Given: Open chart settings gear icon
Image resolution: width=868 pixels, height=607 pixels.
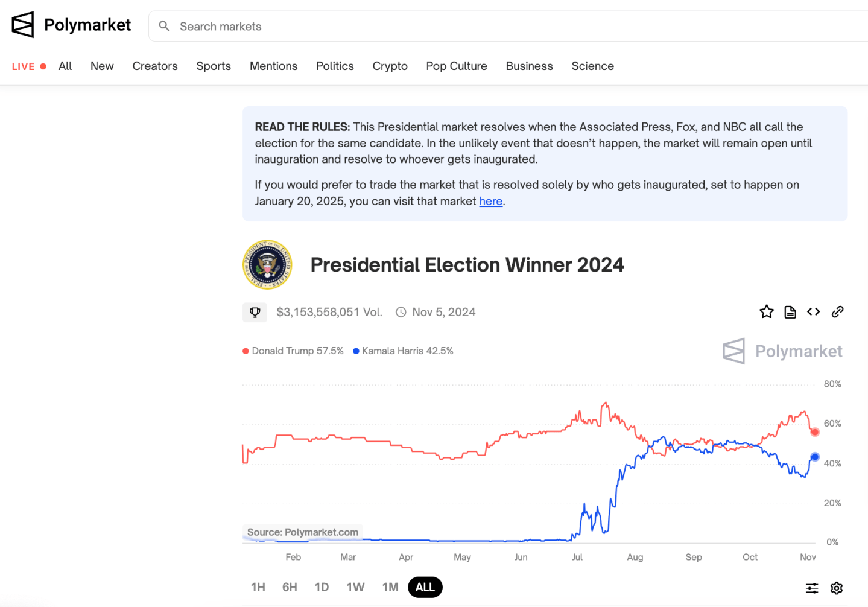Looking at the screenshot, I should tap(837, 588).
